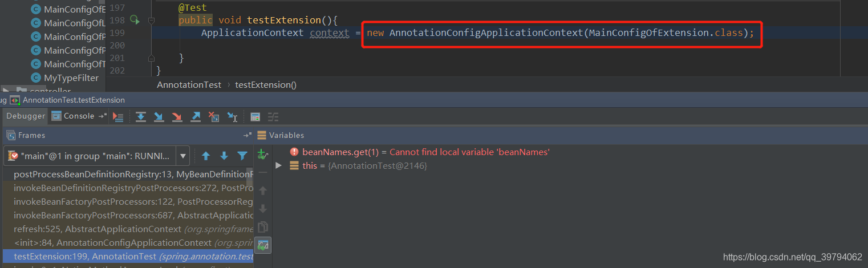Click the pin icon beside Console tab
This screenshot has height=268, width=868.
[x=103, y=116]
